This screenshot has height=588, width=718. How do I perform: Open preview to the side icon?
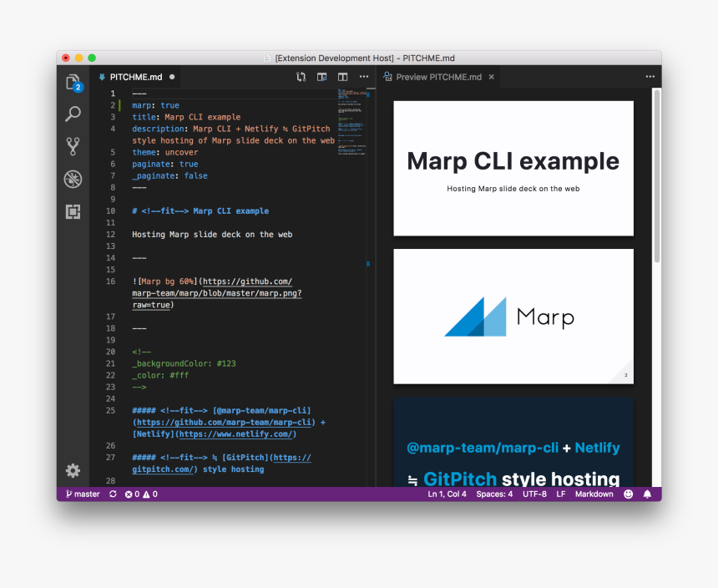coord(322,77)
